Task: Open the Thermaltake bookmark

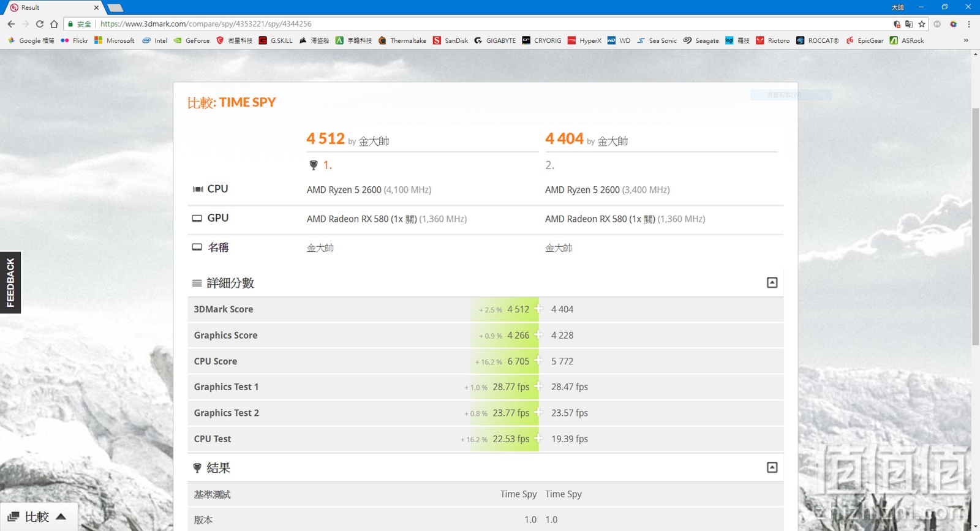Action: click(402, 40)
